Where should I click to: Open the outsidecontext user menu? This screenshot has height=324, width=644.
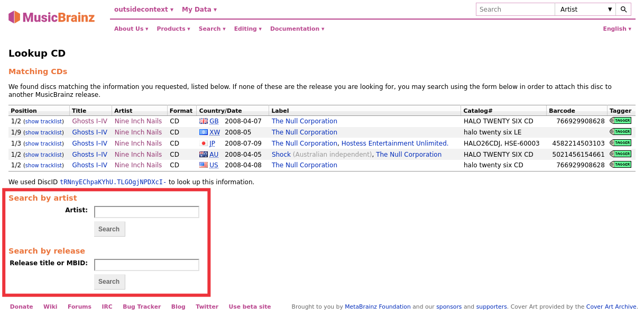click(144, 10)
